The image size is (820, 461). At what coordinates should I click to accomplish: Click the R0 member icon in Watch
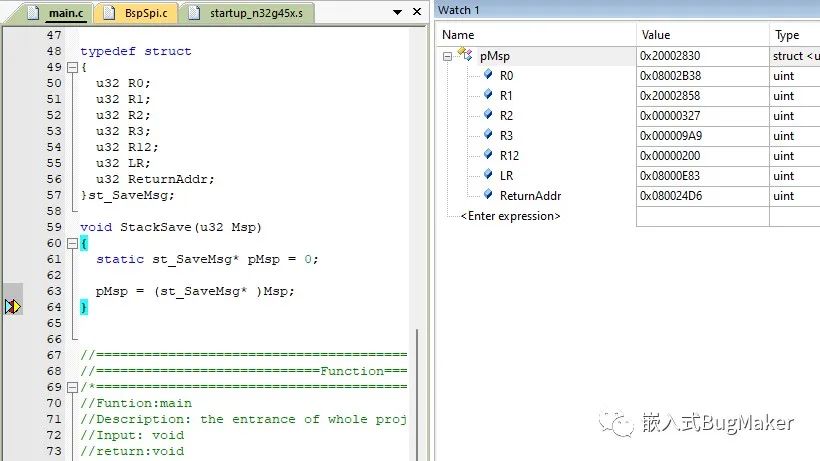pyautogui.click(x=488, y=74)
